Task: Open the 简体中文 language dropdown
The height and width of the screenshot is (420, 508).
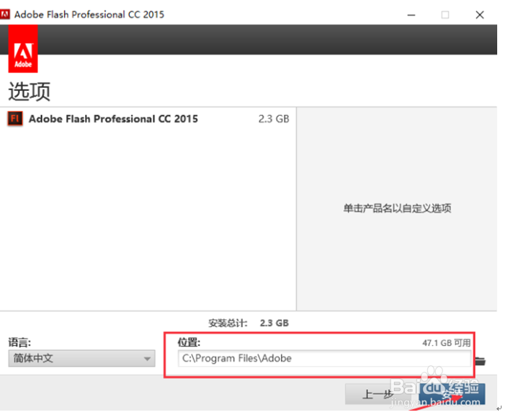Action: coord(81,358)
